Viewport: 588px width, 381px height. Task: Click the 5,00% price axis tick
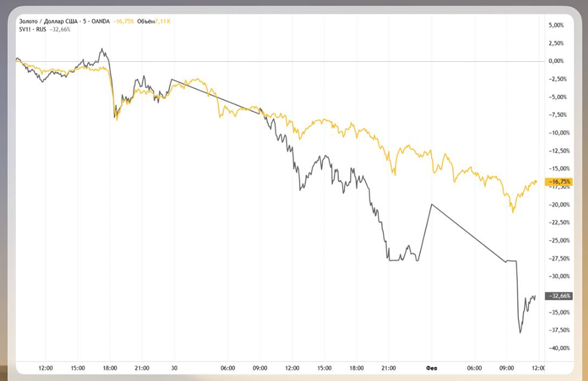(556, 25)
